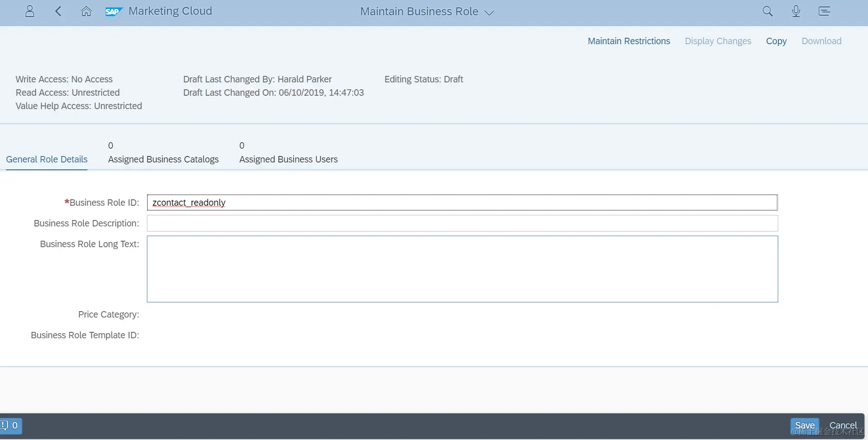The width and height of the screenshot is (868, 440).
Task: Click the SAP logo
Action: 114,12
